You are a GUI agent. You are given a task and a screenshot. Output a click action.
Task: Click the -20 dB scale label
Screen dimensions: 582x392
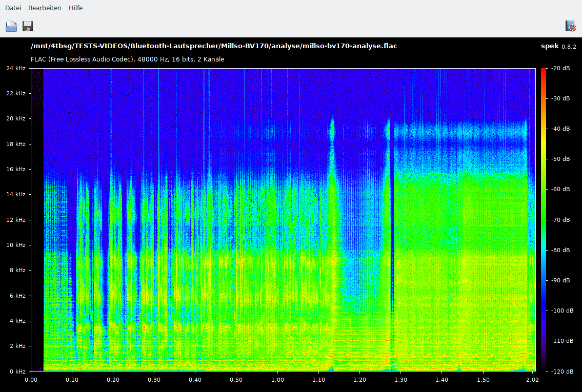point(560,68)
